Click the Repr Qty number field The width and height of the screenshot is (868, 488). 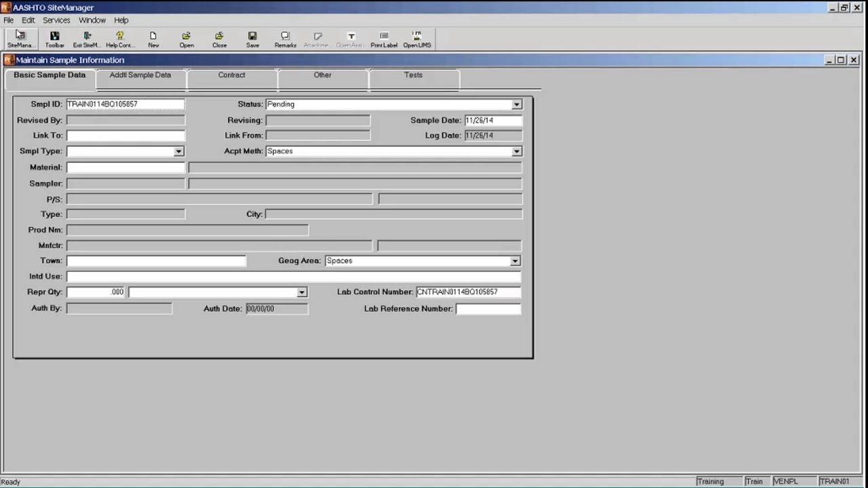coord(96,292)
